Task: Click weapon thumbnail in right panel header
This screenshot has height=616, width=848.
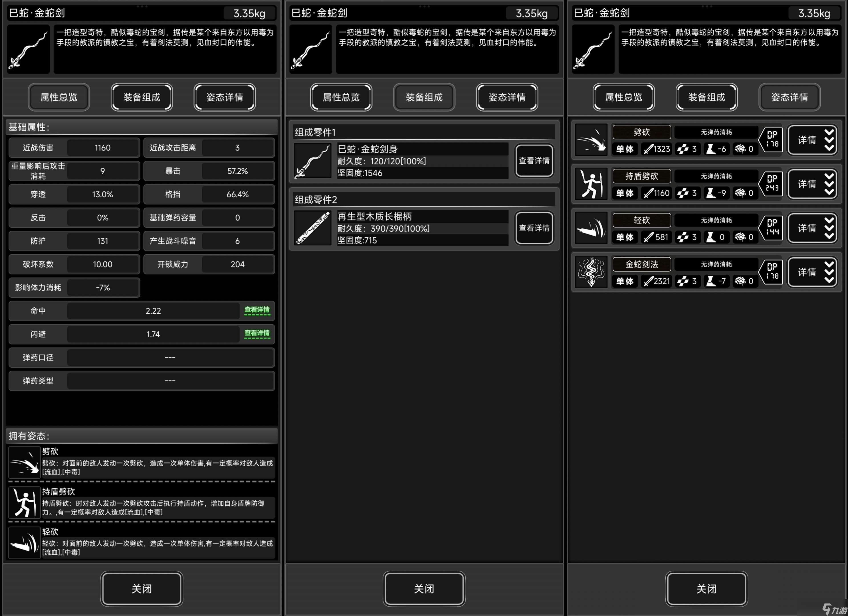Action: pyautogui.click(x=593, y=49)
